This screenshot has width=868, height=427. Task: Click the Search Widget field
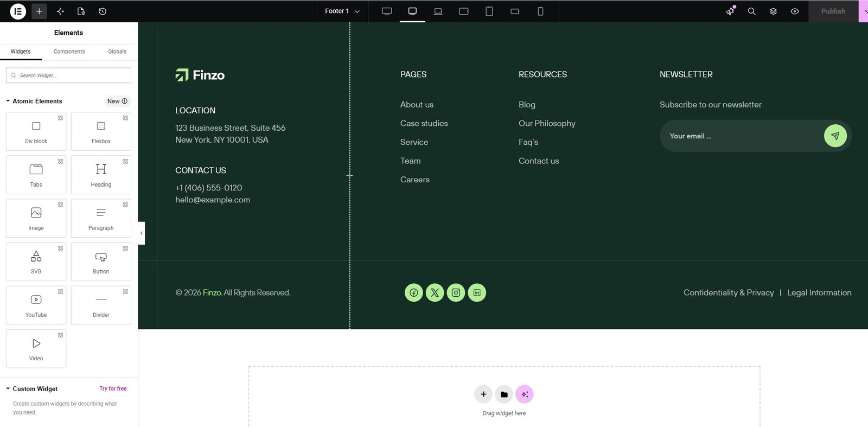pyautogui.click(x=68, y=75)
